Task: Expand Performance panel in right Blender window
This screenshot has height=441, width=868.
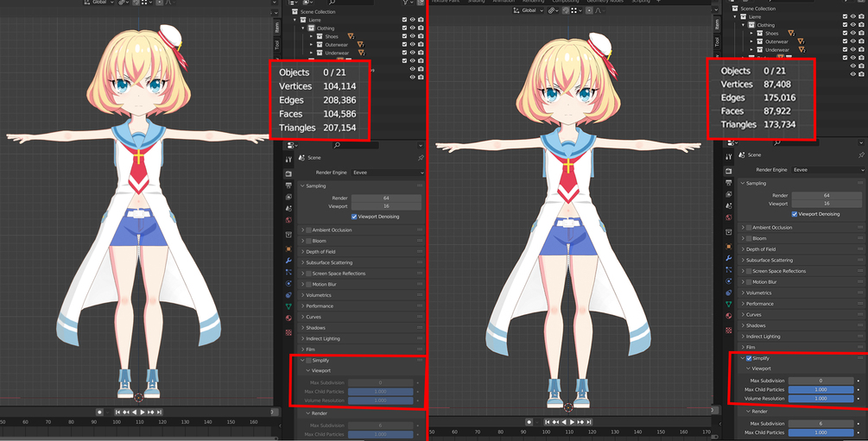Action: pyautogui.click(x=743, y=304)
